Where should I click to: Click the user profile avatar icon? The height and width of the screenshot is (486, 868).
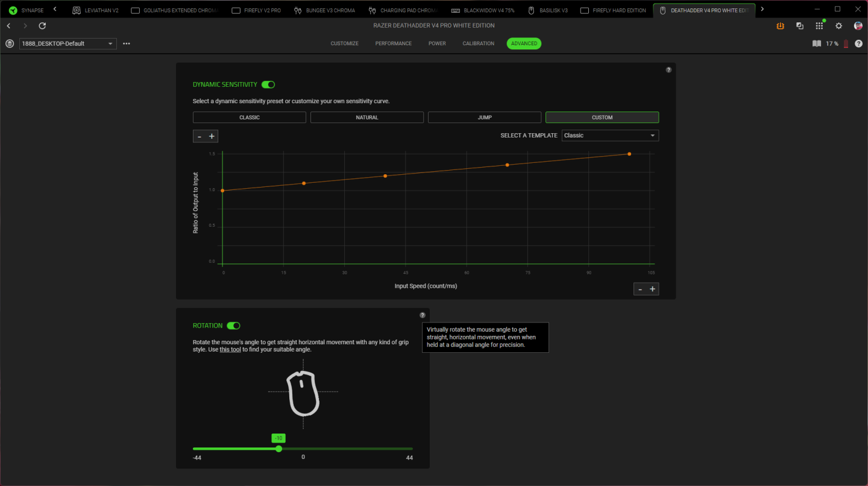pyautogui.click(x=858, y=26)
